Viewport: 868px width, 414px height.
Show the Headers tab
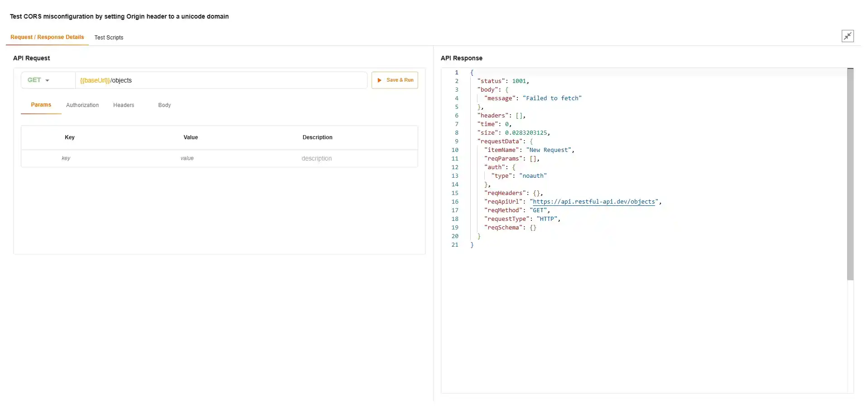pyautogui.click(x=124, y=105)
